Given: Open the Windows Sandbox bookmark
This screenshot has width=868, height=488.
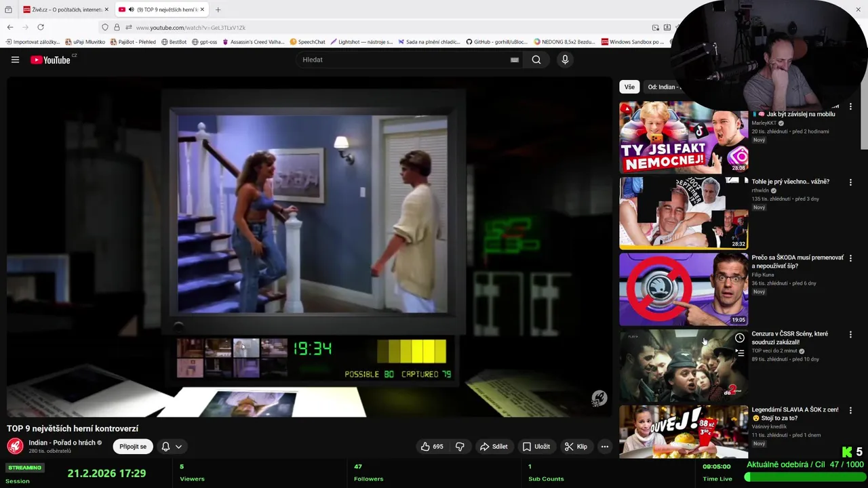Looking at the screenshot, I should (633, 42).
